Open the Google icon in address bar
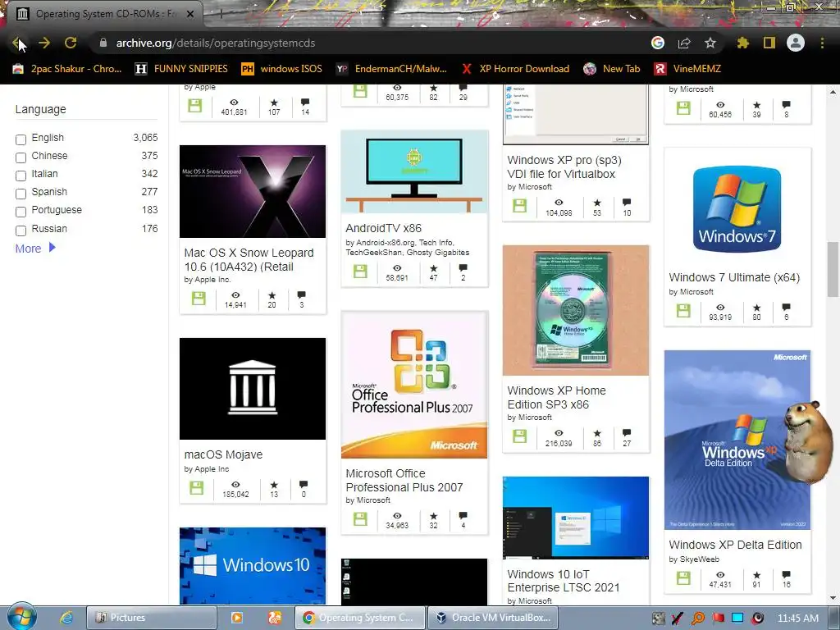Image resolution: width=840 pixels, height=630 pixels. tap(658, 43)
